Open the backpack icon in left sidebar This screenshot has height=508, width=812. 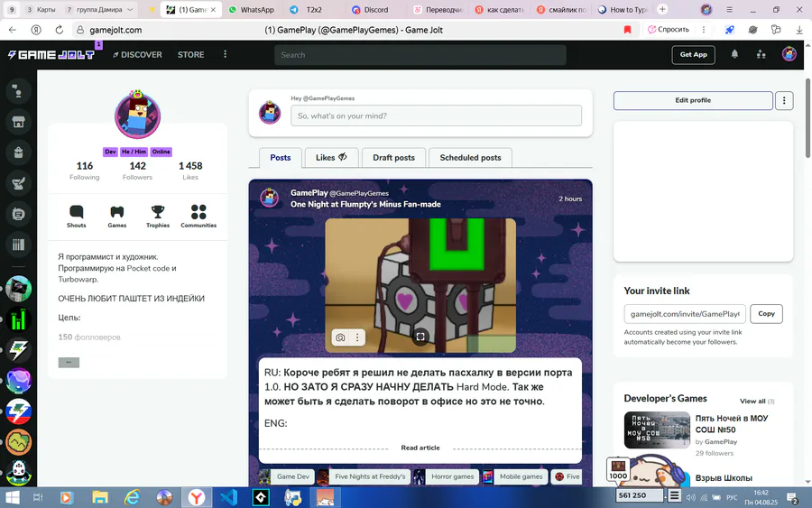pyautogui.click(x=18, y=152)
